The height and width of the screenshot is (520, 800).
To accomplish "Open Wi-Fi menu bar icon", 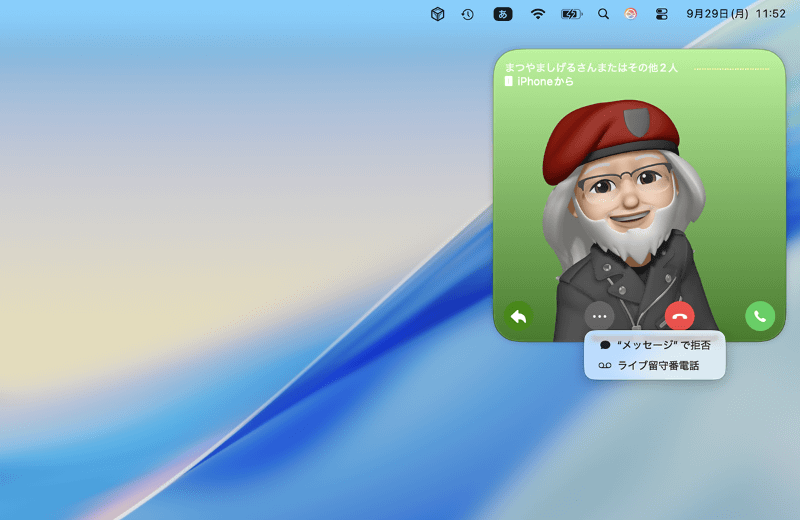I will tap(537, 14).
